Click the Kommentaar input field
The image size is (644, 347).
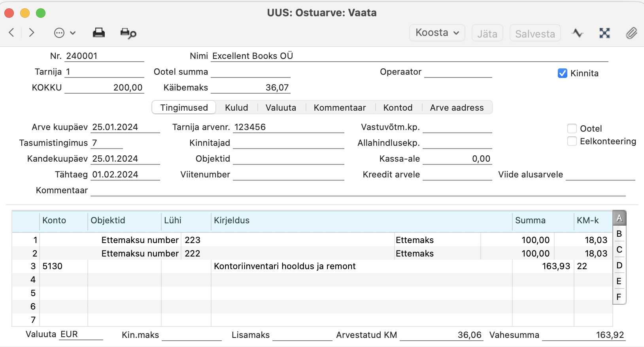point(358,190)
